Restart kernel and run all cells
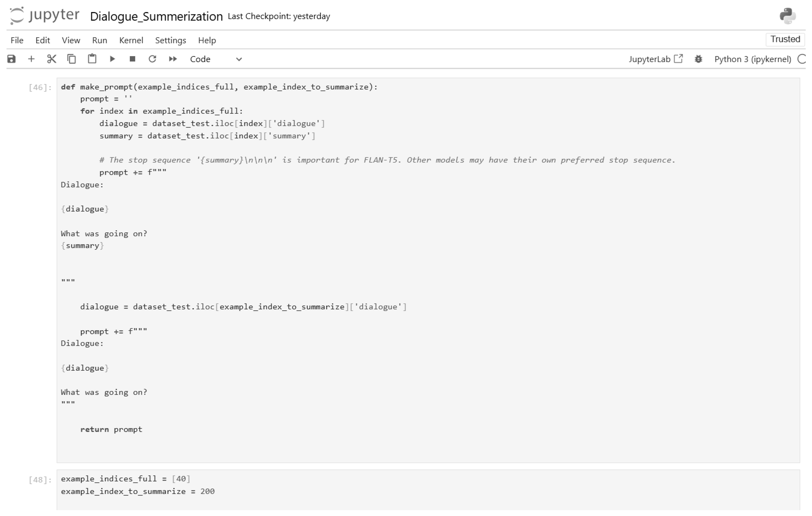 [x=173, y=59]
